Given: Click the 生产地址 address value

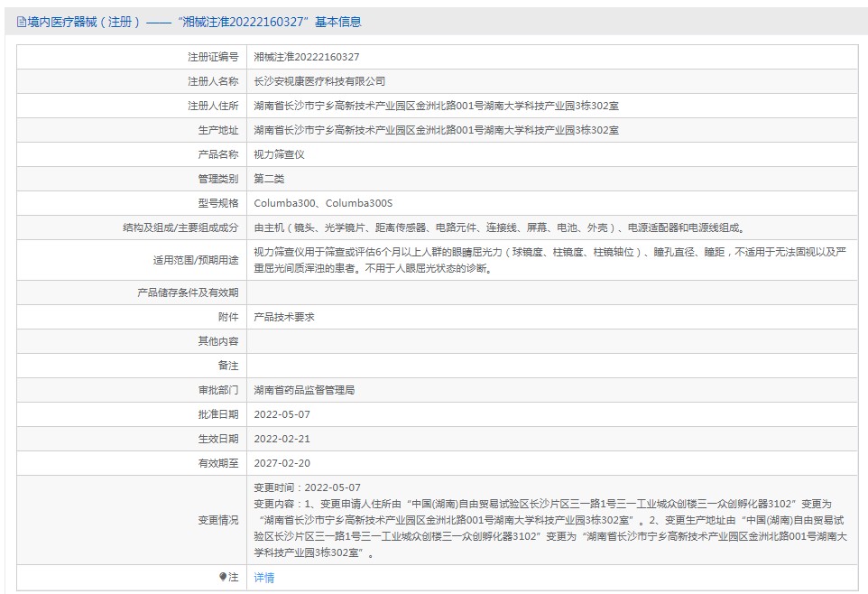Looking at the screenshot, I should tap(436, 130).
